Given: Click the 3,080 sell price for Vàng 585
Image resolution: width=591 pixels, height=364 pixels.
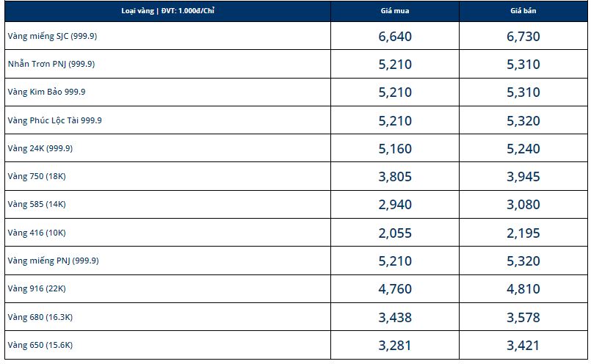Looking at the screenshot, I should (523, 205).
